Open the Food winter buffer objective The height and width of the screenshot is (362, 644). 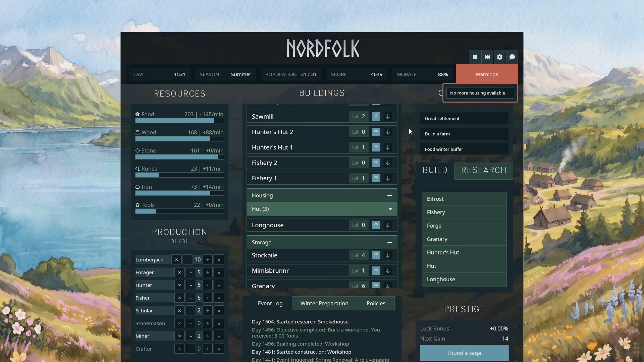pos(464,149)
